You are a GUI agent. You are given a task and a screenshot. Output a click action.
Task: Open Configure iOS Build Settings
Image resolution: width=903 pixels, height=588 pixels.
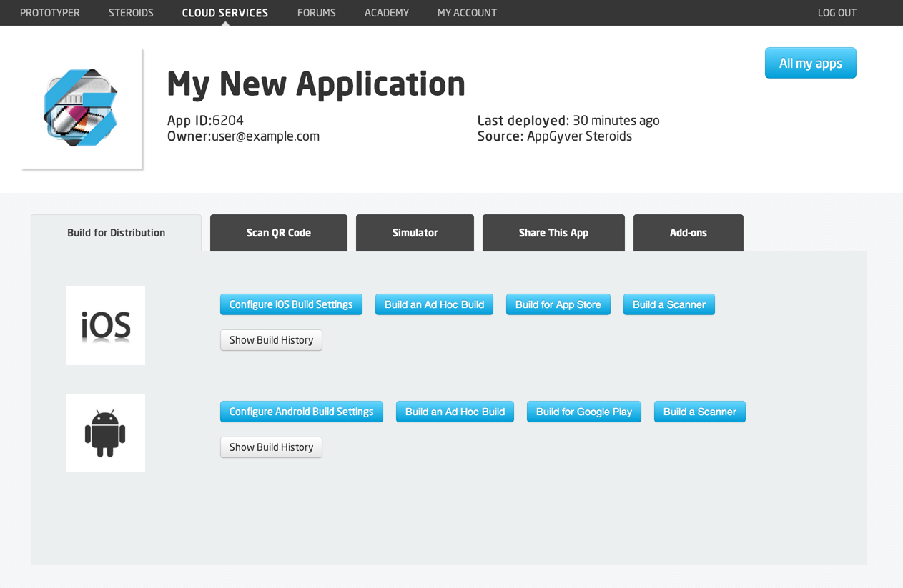click(291, 304)
